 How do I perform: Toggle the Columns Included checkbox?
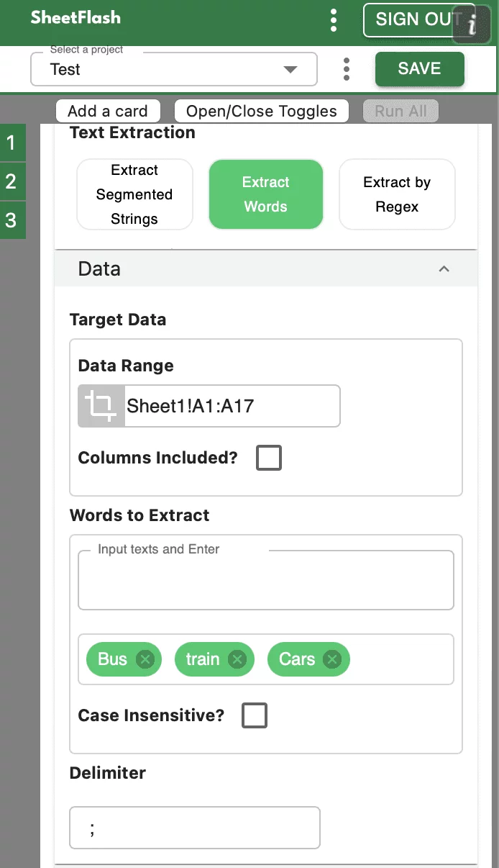pyautogui.click(x=269, y=458)
